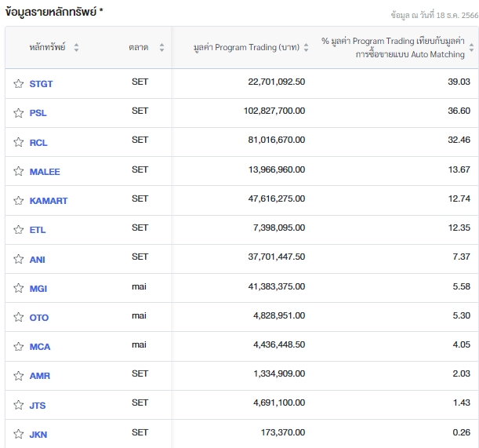Toggle favorite star for MGI
The width and height of the screenshot is (479, 448).
click(x=18, y=288)
